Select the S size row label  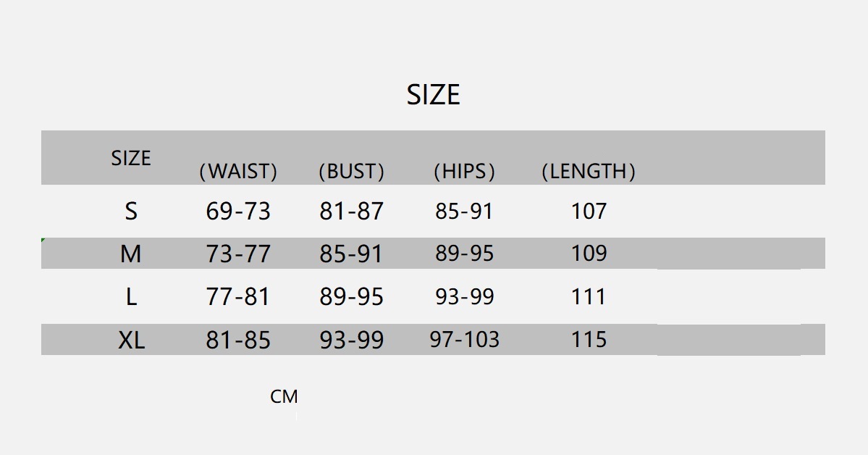pyautogui.click(x=131, y=212)
